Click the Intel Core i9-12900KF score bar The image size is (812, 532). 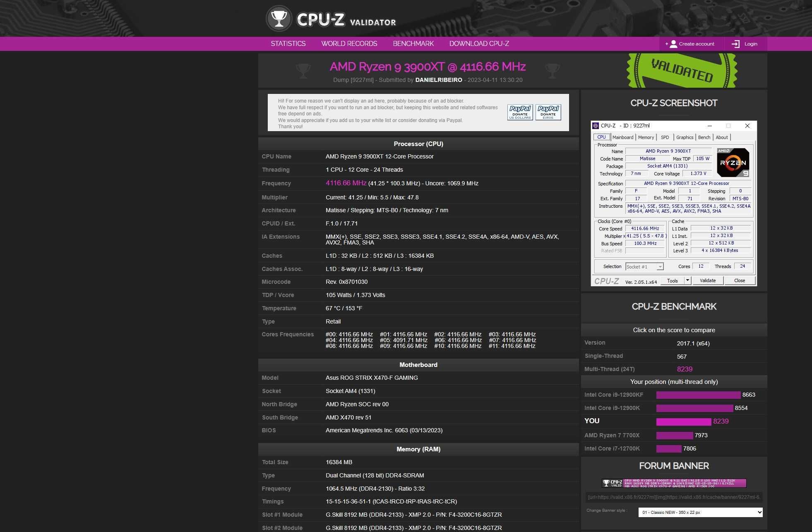click(698, 395)
